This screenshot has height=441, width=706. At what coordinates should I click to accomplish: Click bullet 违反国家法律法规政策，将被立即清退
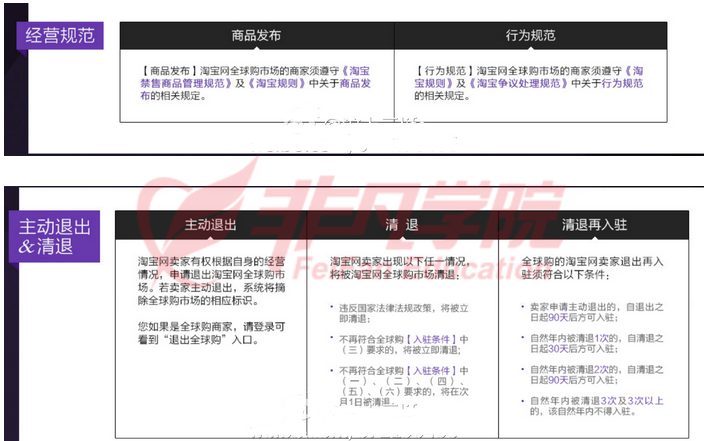point(404,313)
